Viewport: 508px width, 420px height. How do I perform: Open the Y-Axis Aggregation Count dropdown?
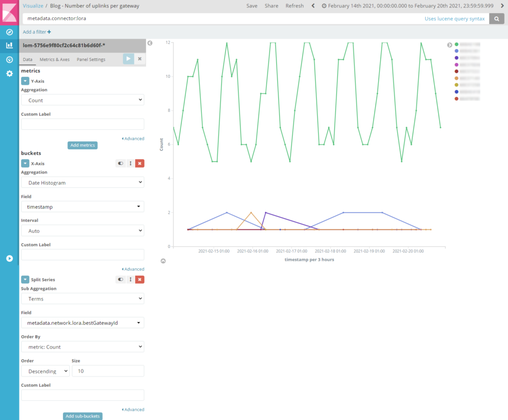83,100
